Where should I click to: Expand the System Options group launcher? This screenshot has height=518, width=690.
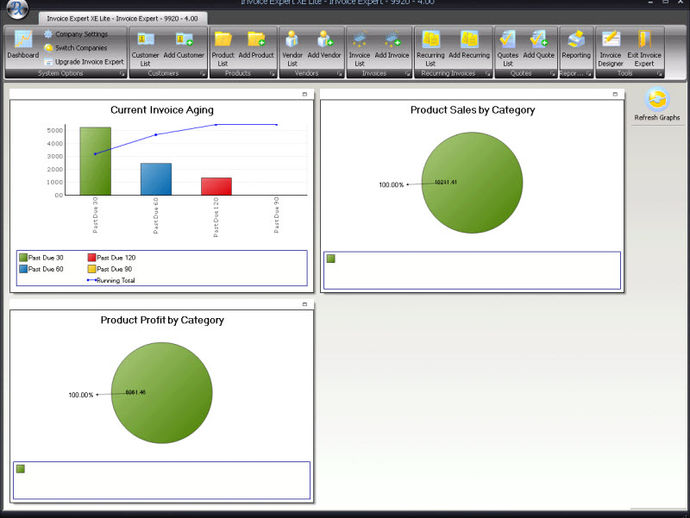[x=122, y=74]
